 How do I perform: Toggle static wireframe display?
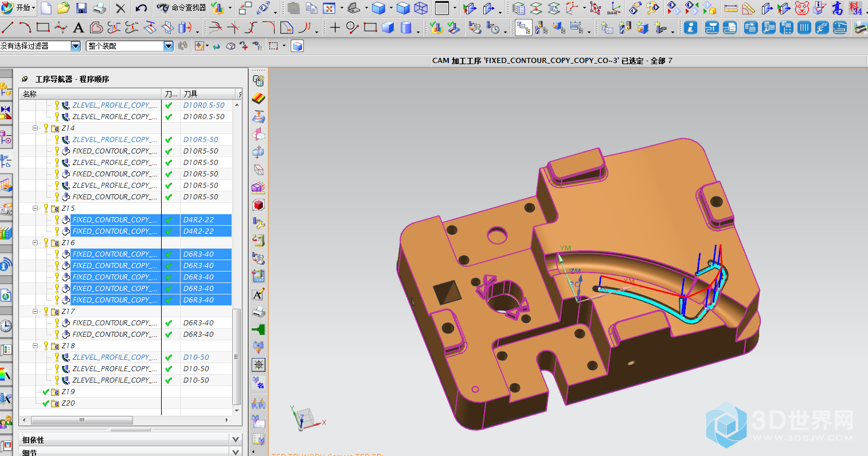click(x=421, y=8)
